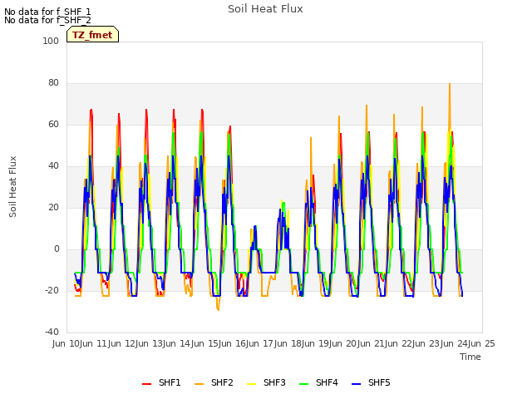532x399 pixels.
Task: Click the 80 y-axis tick label
Action: (x=53, y=83)
